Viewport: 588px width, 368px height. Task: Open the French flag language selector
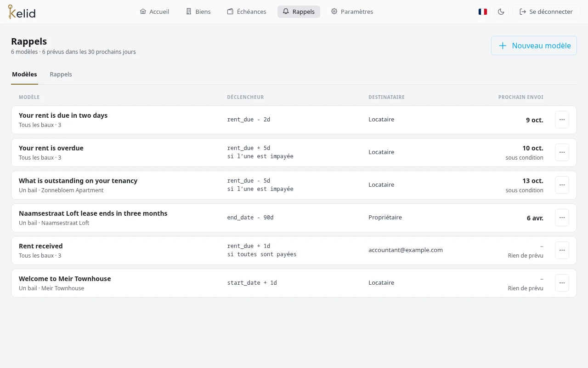point(482,12)
